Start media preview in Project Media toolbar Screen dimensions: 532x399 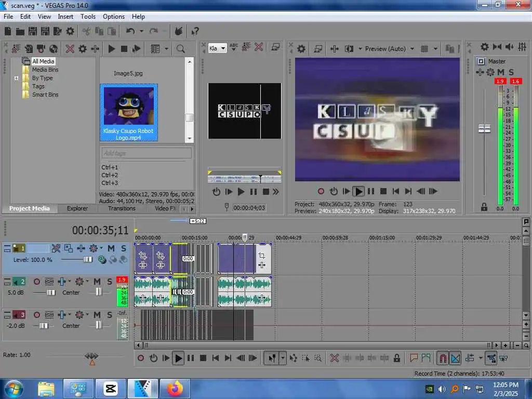(111, 49)
